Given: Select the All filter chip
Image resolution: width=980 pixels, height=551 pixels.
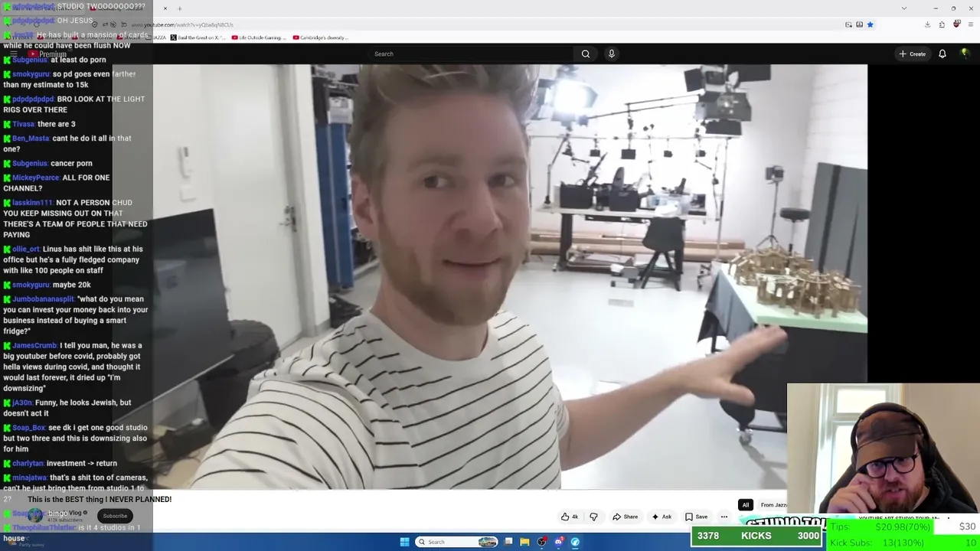Looking at the screenshot, I should pos(745,505).
